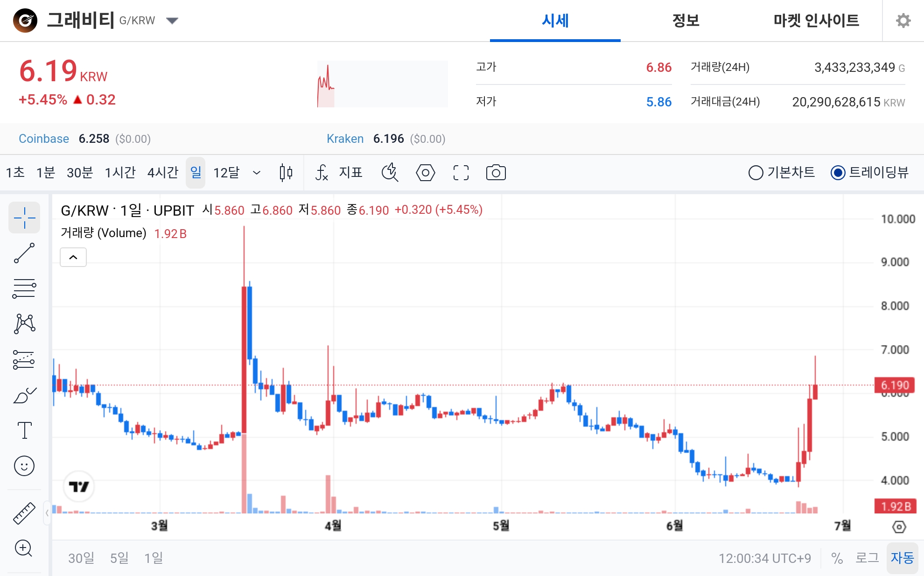Collapse the indicator legend chevron

(73, 257)
